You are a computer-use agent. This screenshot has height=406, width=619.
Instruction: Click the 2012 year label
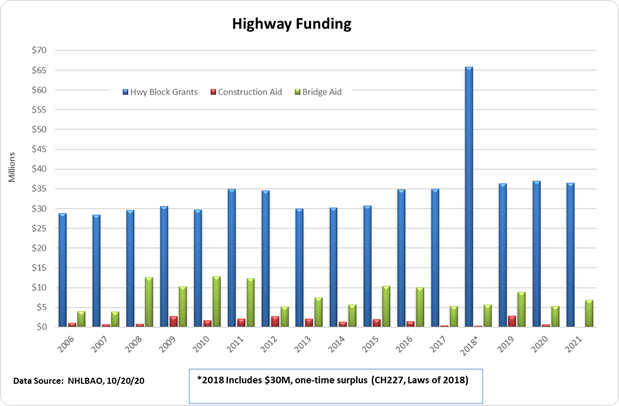tap(268, 344)
